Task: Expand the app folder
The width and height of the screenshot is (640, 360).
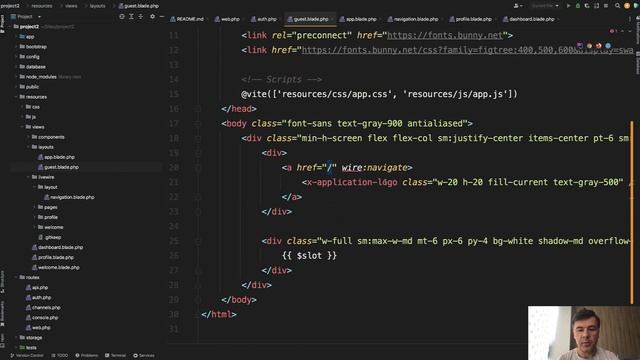Action: point(17,37)
